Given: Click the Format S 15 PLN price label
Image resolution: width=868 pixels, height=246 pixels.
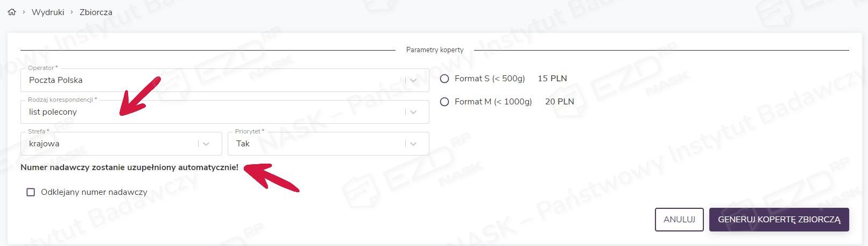Looking at the screenshot, I should pyautogui.click(x=552, y=79).
